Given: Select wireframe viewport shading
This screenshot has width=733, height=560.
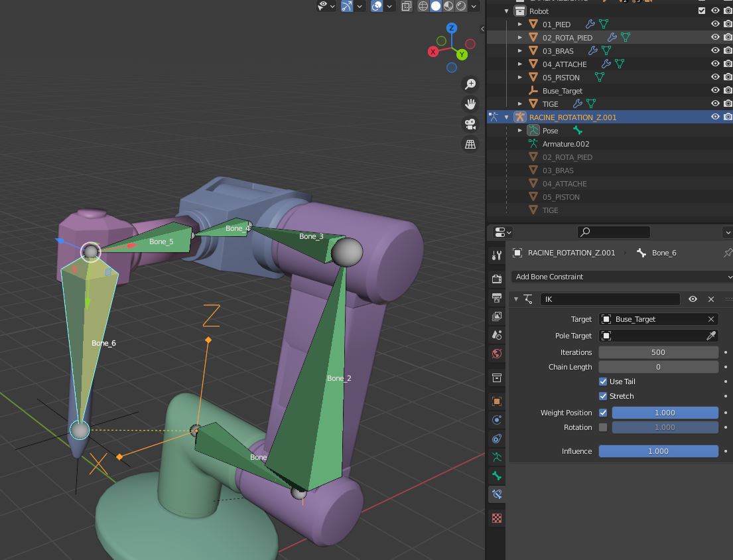Looking at the screenshot, I should (423, 6).
